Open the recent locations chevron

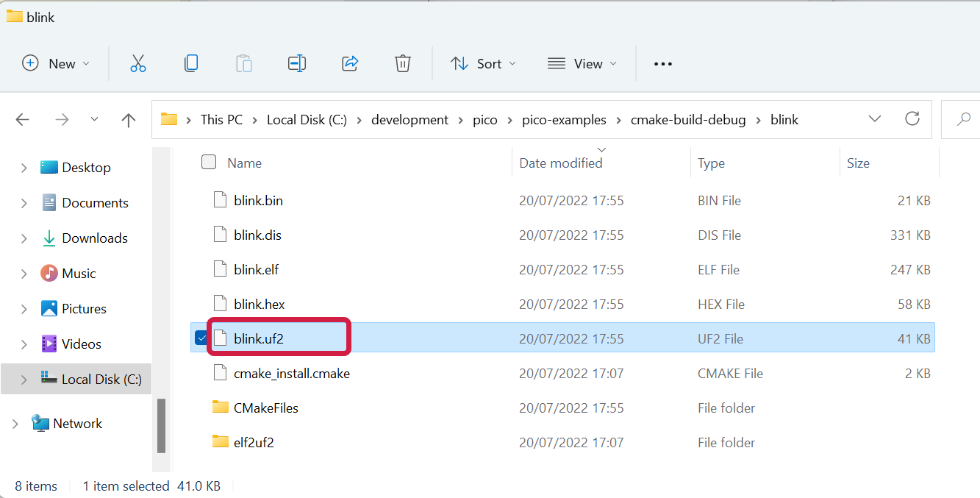click(x=94, y=119)
